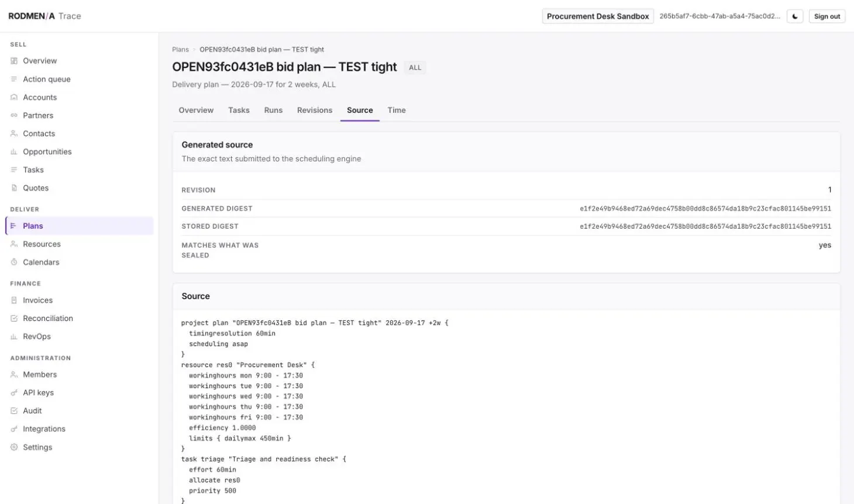Open the Audit page from sidebar
The width and height of the screenshot is (854, 504).
tap(80, 410)
